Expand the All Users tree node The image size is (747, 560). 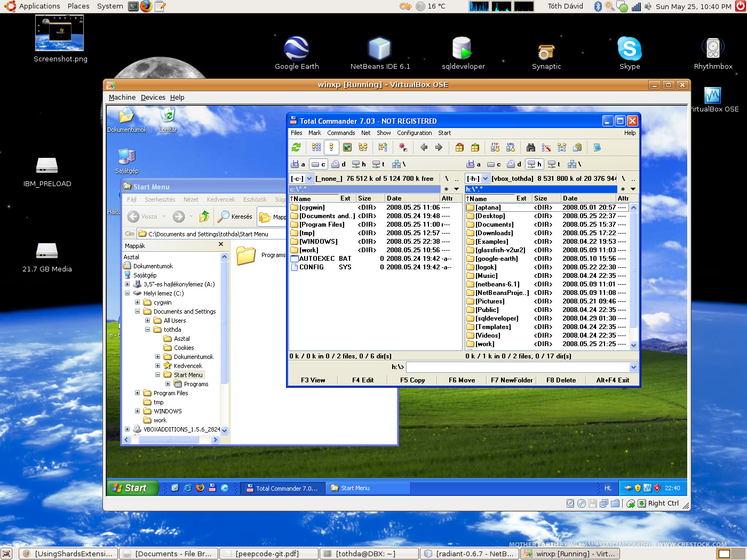point(147,321)
